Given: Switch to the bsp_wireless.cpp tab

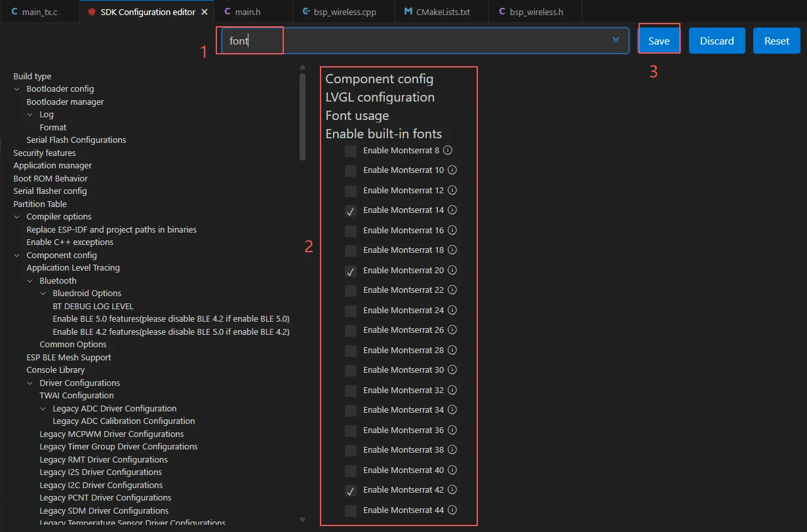Looking at the screenshot, I should pyautogui.click(x=343, y=12).
